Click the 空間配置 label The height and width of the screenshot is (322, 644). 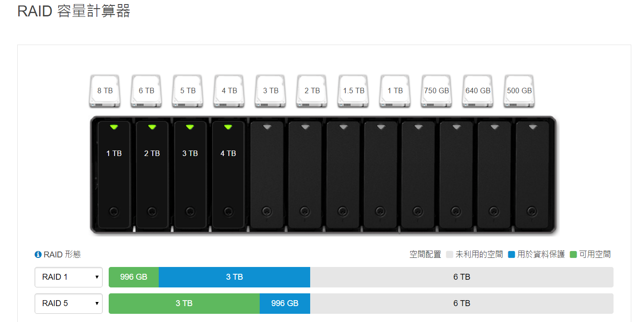(x=425, y=255)
